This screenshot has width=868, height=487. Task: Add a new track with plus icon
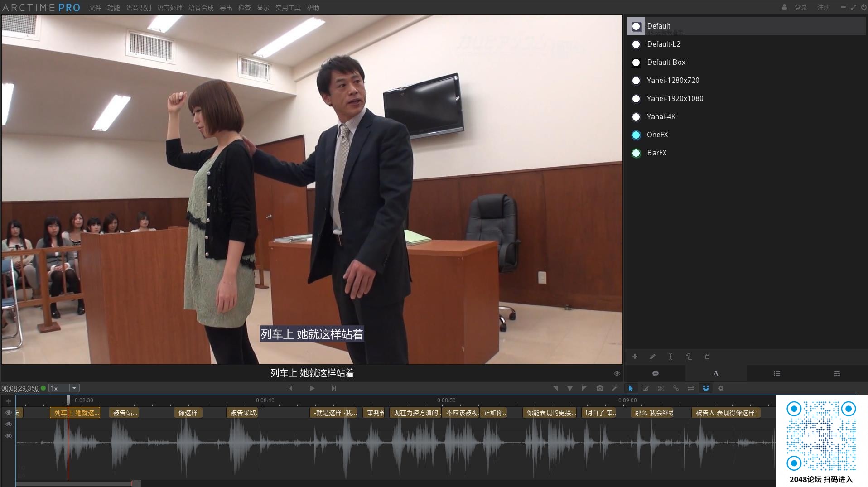[x=8, y=401]
